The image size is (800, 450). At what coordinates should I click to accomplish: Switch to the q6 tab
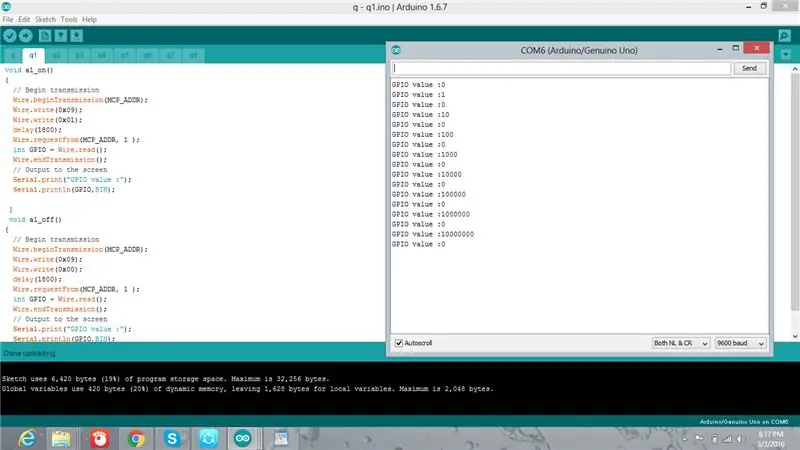(x=148, y=55)
